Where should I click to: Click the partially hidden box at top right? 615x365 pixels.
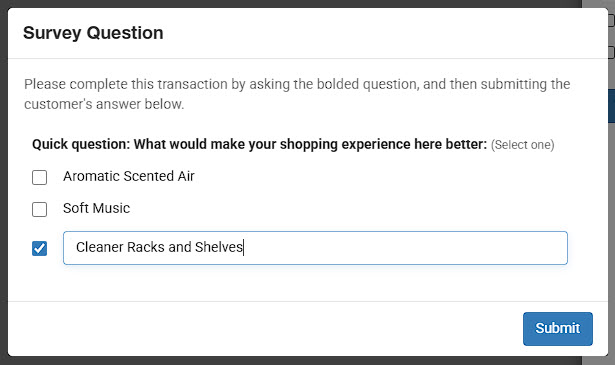pos(611,20)
